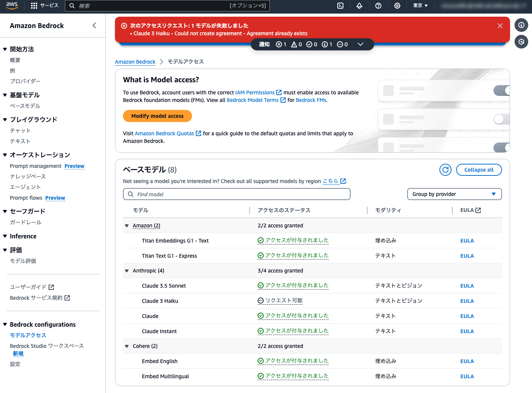The width and height of the screenshot is (532, 393).
Task: Open EULA for Titan Embeddings G1 - Text
Action: tap(467, 241)
